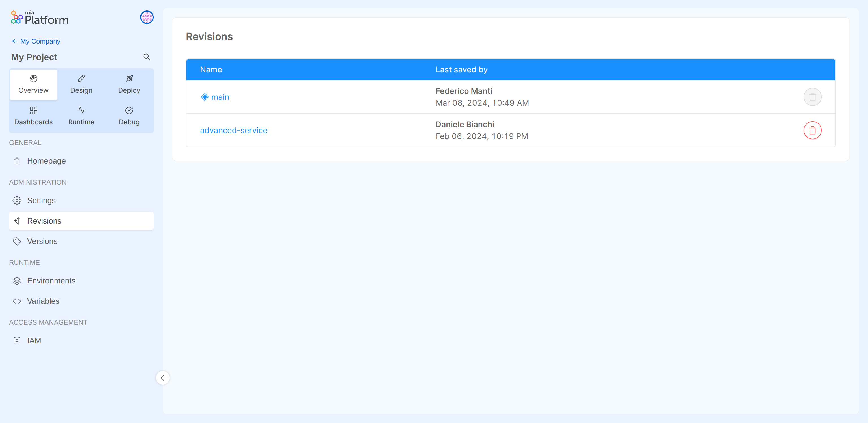This screenshot has height=423, width=868.
Task: Open the Variables page
Action: pos(43,301)
